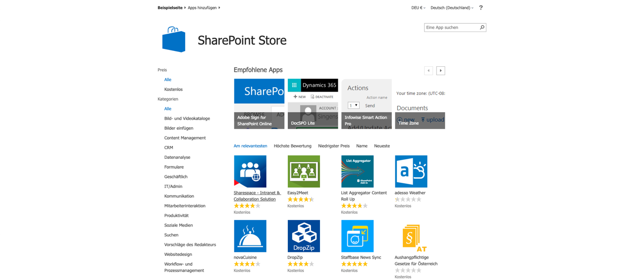Filter by Vorschläge des Redakteurs

[x=190, y=245]
